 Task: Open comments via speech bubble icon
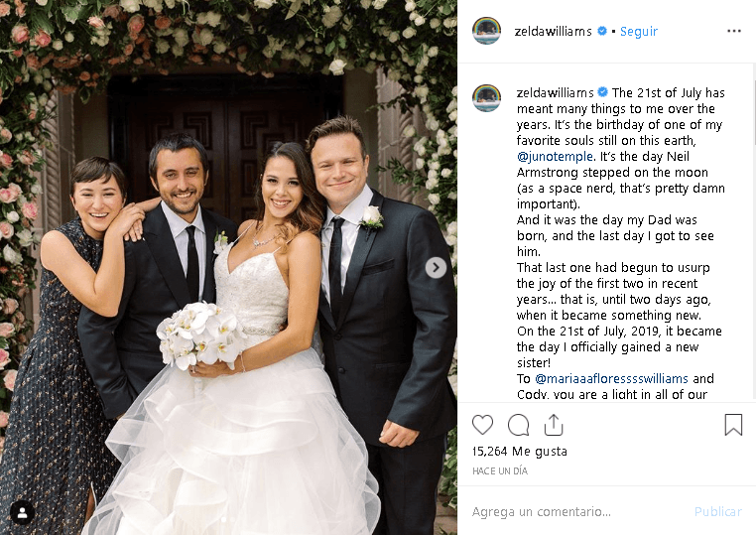click(x=518, y=425)
